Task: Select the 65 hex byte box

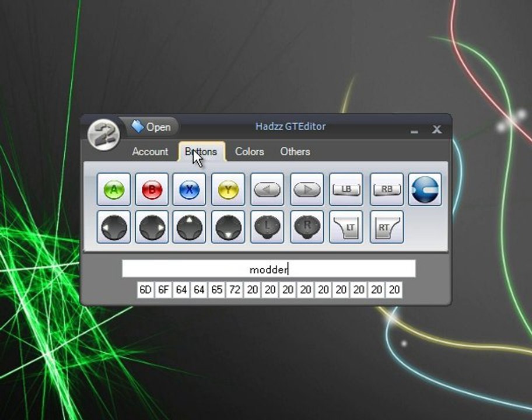Action: pos(217,290)
